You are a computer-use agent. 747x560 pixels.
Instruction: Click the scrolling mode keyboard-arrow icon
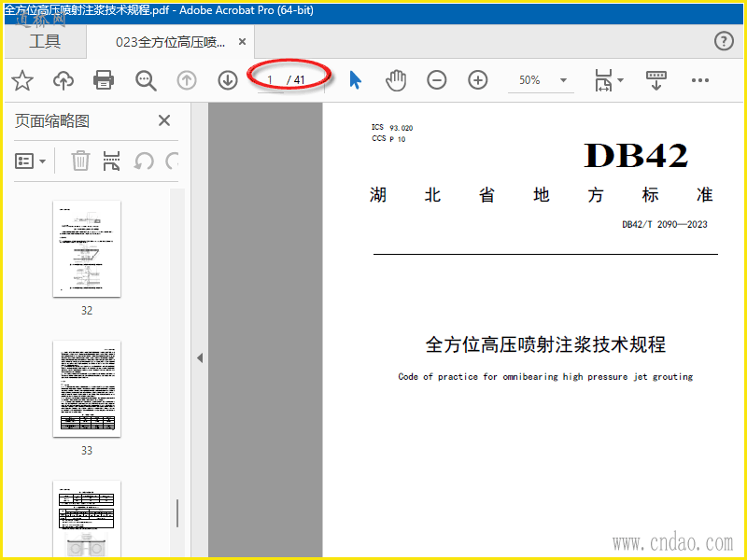[656, 80]
